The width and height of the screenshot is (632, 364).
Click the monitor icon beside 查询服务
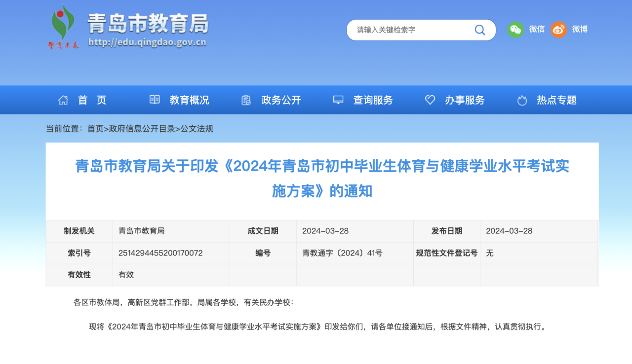(x=338, y=100)
